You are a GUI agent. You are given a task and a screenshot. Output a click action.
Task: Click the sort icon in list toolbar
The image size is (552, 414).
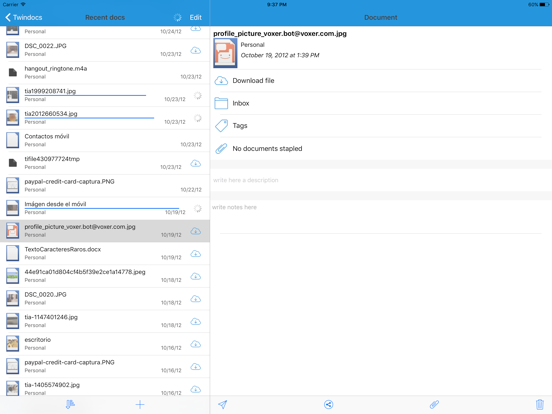(x=70, y=404)
